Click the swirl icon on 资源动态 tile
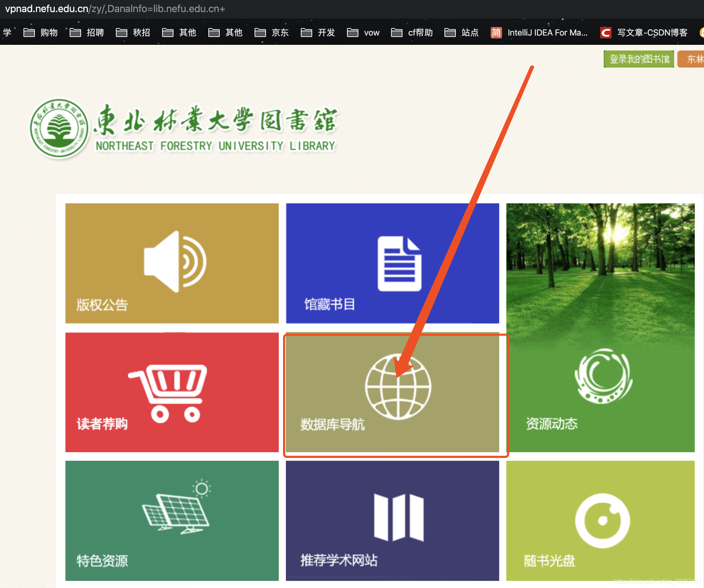The height and width of the screenshot is (588, 704). (x=603, y=376)
